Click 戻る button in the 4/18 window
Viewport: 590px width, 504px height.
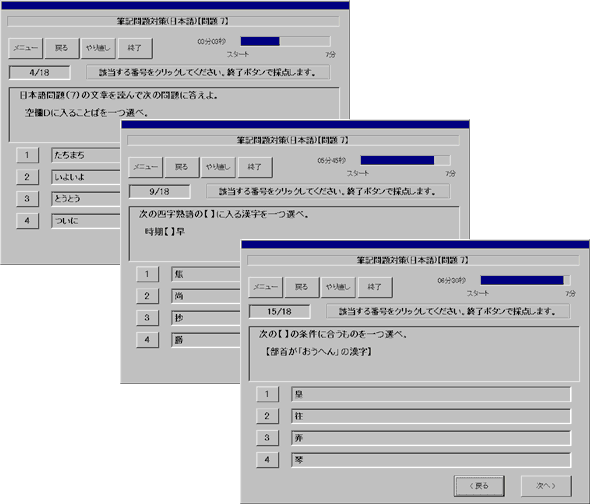62,48
